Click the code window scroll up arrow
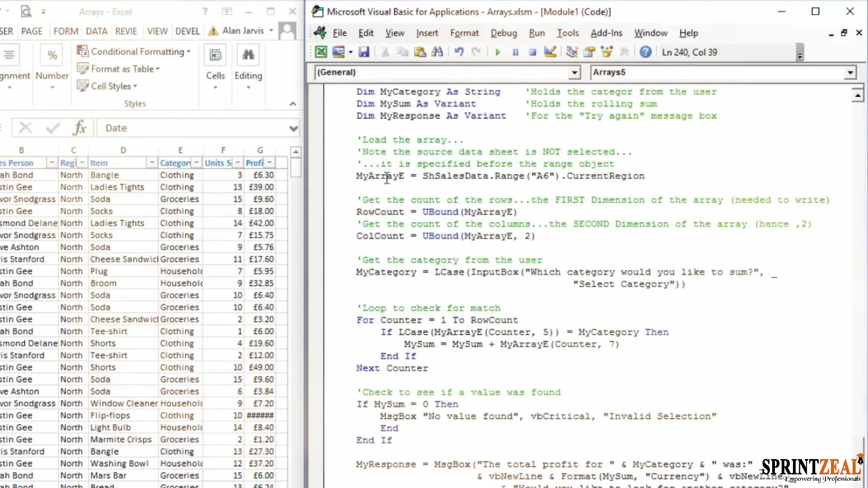868x488 pixels. (x=857, y=95)
